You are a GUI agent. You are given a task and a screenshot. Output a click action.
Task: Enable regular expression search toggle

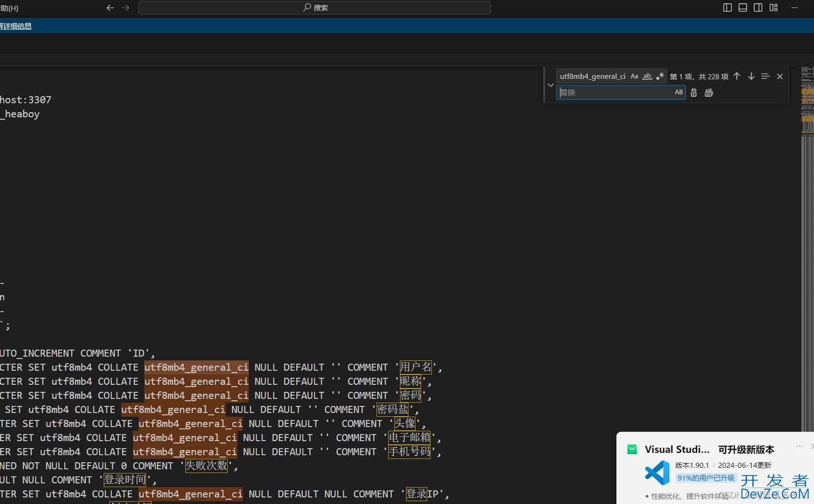pos(660,76)
